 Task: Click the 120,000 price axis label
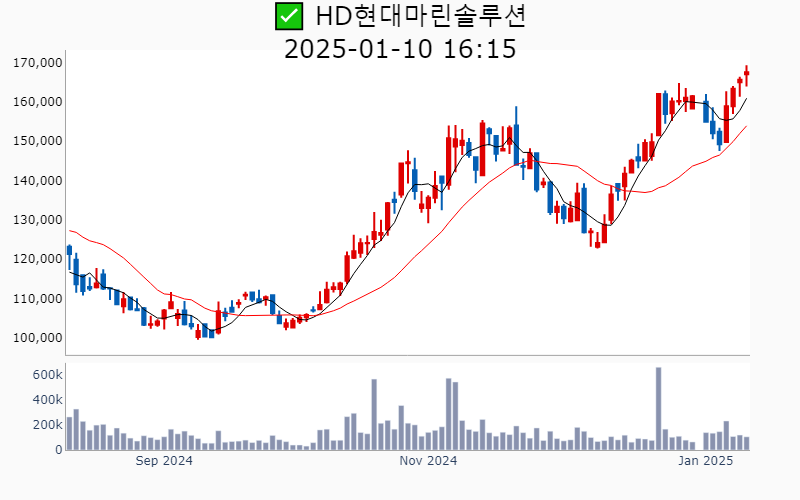click(38, 259)
